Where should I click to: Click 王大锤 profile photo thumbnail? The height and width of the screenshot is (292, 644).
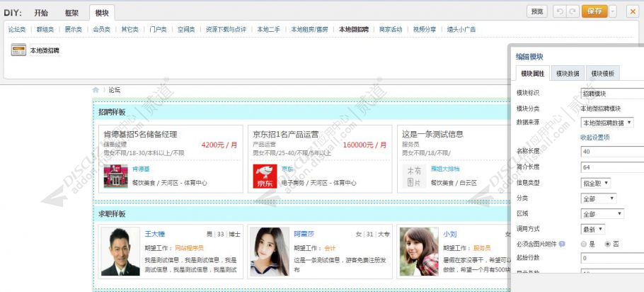point(120,251)
